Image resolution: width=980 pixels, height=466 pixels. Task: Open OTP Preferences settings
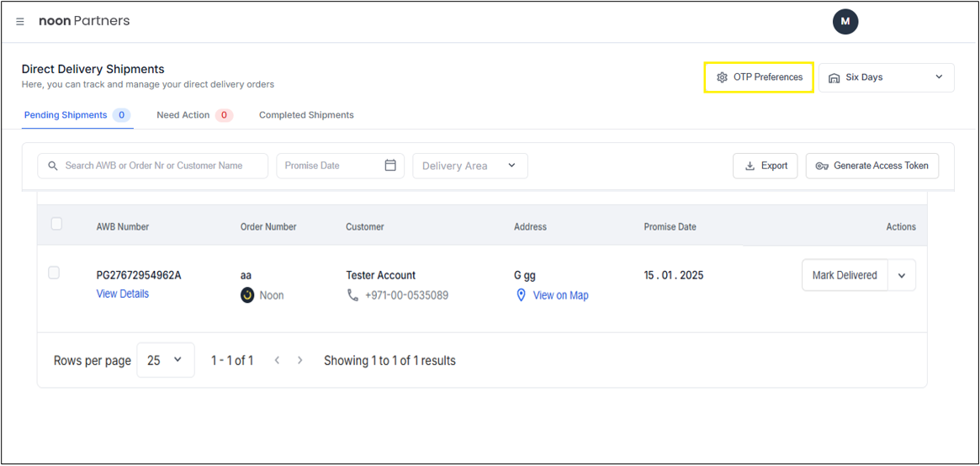click(x=759, y=77)
